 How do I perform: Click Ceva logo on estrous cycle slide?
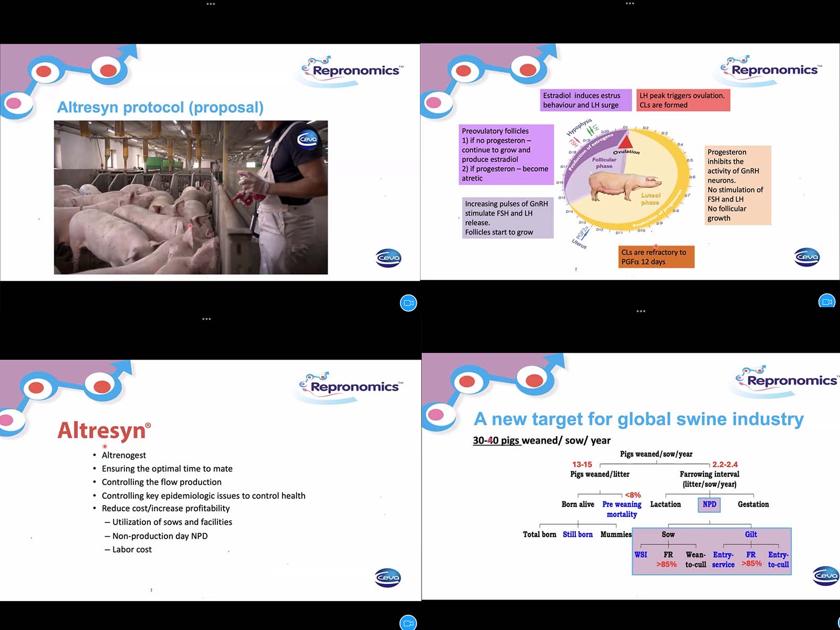pos(807,257)
